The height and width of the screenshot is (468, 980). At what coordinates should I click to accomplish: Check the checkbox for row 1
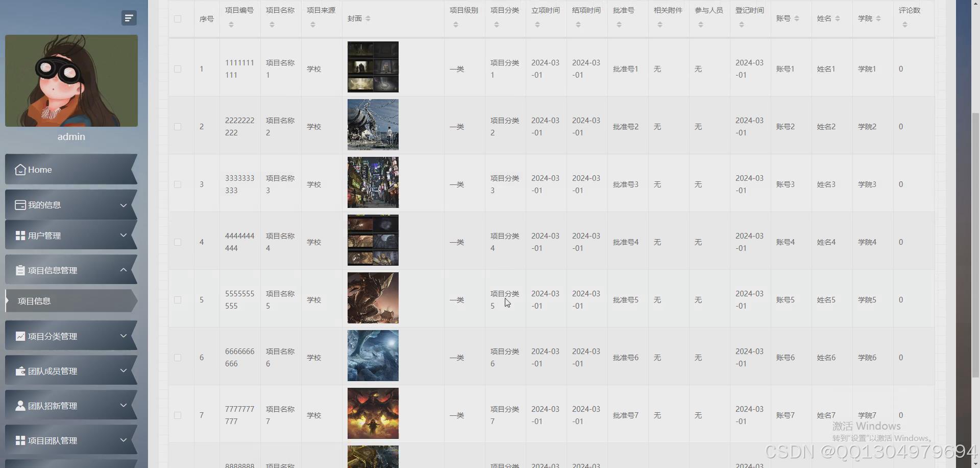178,69
